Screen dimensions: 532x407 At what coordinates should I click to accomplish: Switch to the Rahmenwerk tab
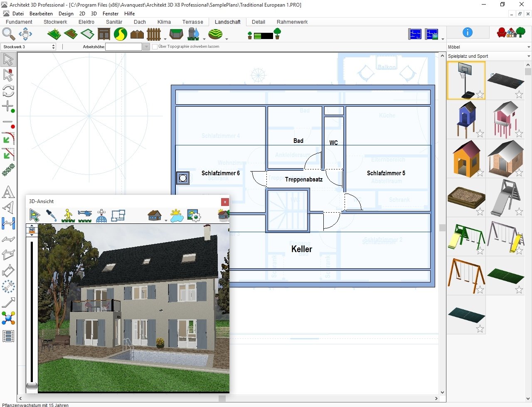pos(292,22)
